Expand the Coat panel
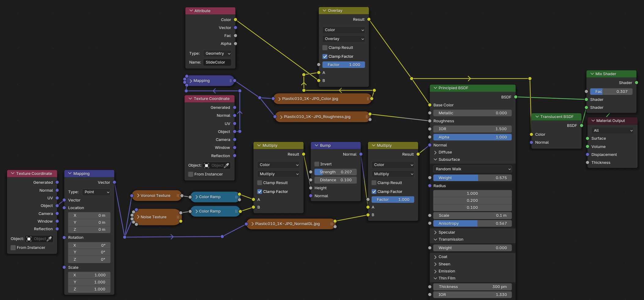The width and height of the screenshot is (644, 300). (x=436, y=257)
